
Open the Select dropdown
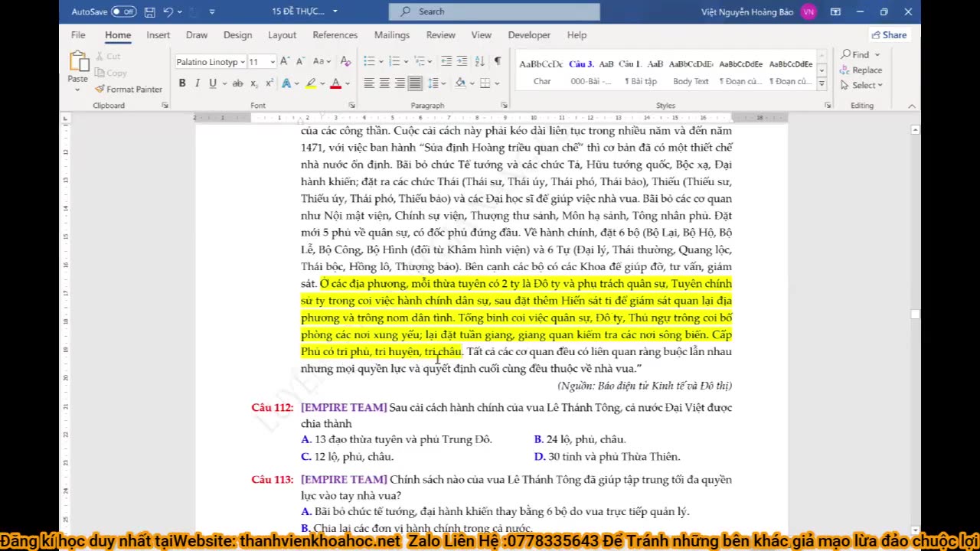tap(861, 85)
